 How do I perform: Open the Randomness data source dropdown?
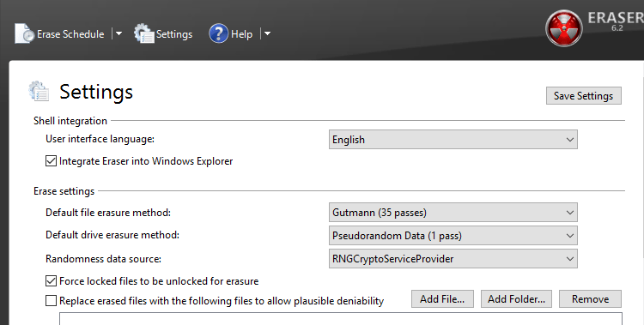453,259
